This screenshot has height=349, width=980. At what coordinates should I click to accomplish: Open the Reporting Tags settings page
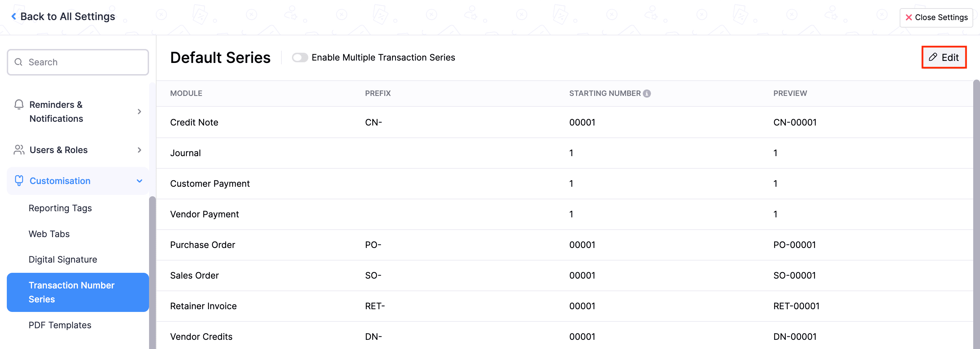[x=60, y=208]
